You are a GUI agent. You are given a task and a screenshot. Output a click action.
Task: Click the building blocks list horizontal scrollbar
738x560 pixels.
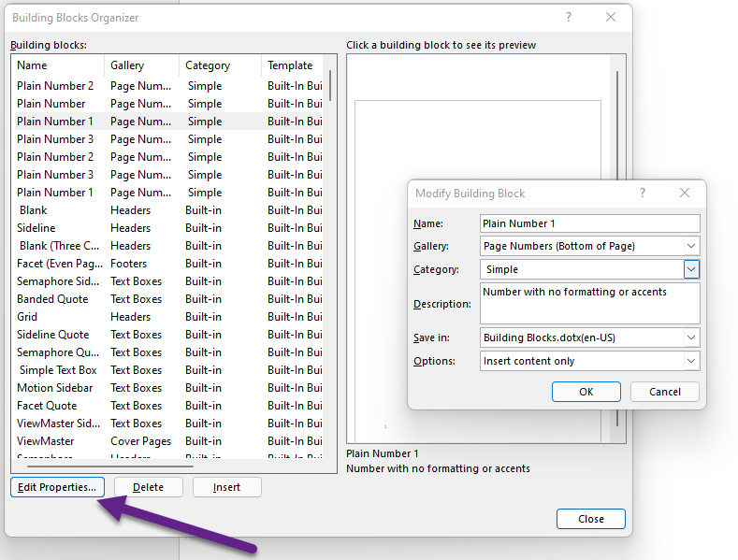pos(110,467)
